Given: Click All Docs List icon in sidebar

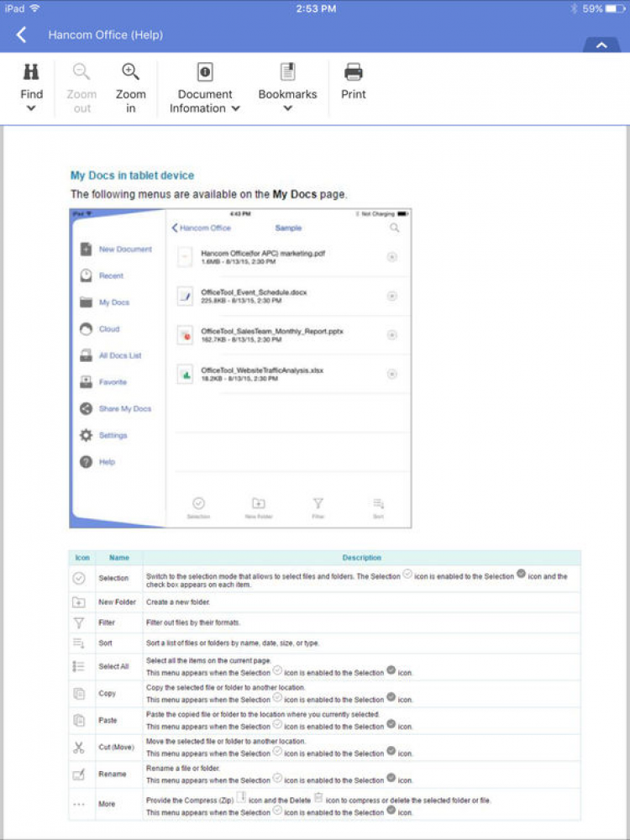Looking at the screenshot, I should 86,355.
